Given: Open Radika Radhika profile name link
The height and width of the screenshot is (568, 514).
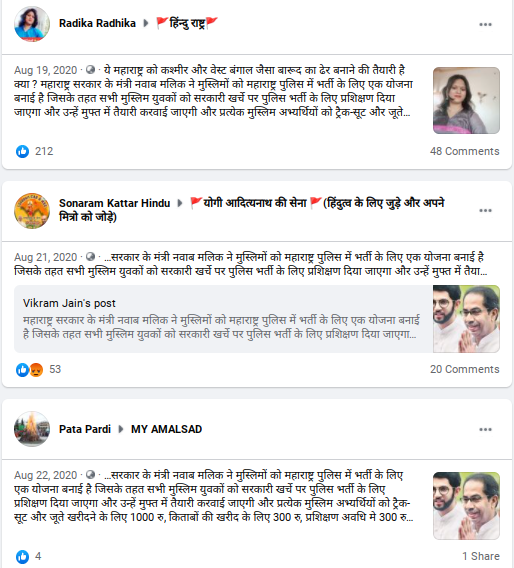Looking at the screenshot, I should coord(97,23).
